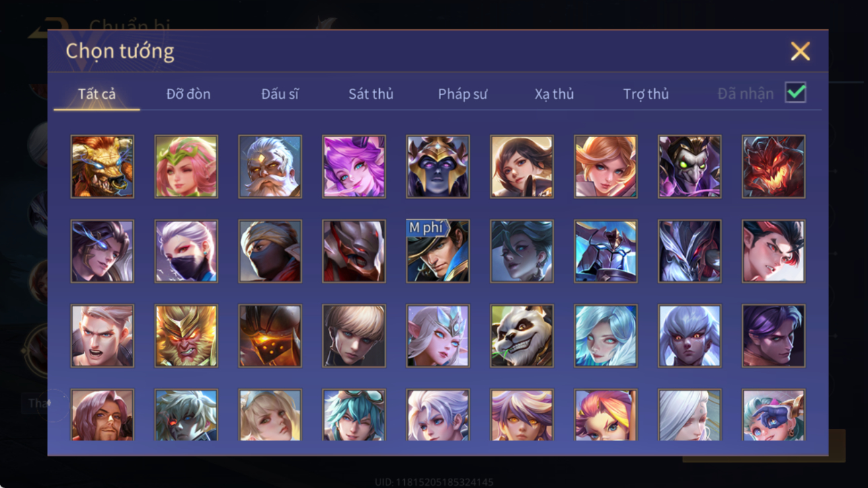
Task: Select the golden monkey king hero
Action: point(186,336)
